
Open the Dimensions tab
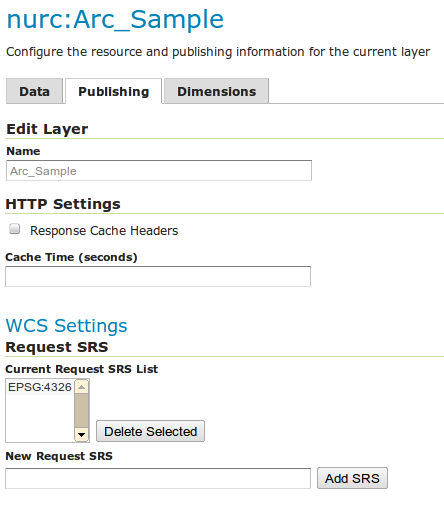[216, 91]
